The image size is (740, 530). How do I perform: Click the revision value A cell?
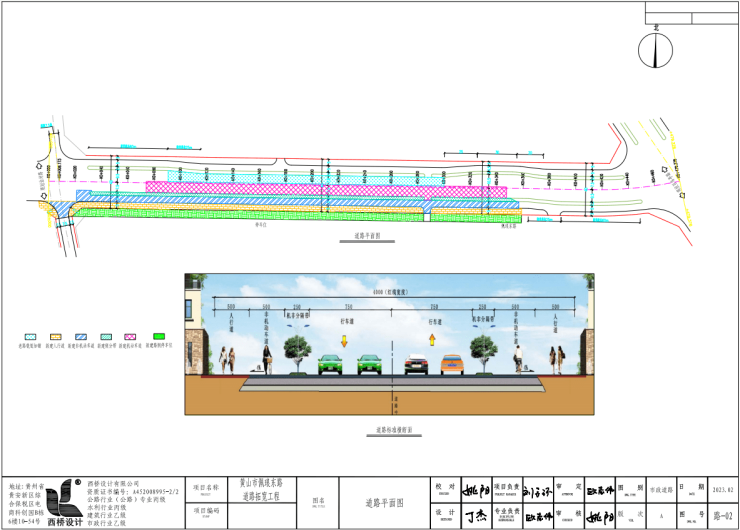(x=661, y=516)
